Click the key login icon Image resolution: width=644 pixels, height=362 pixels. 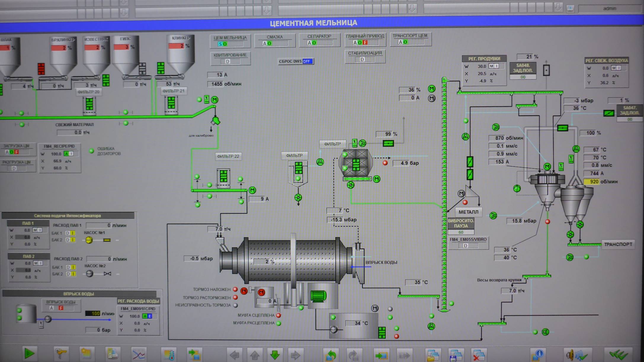61,353
